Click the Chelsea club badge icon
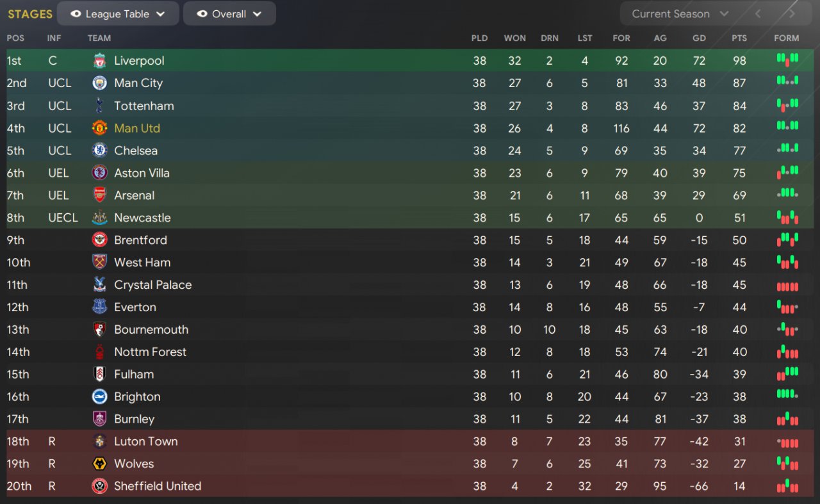 point(99,150)
